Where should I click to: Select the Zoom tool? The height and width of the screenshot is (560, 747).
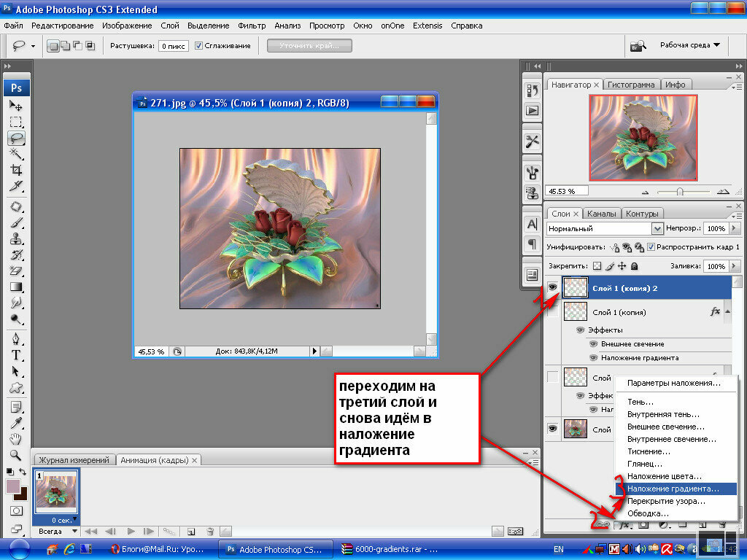pyautogui.click(x=16, y=455)
